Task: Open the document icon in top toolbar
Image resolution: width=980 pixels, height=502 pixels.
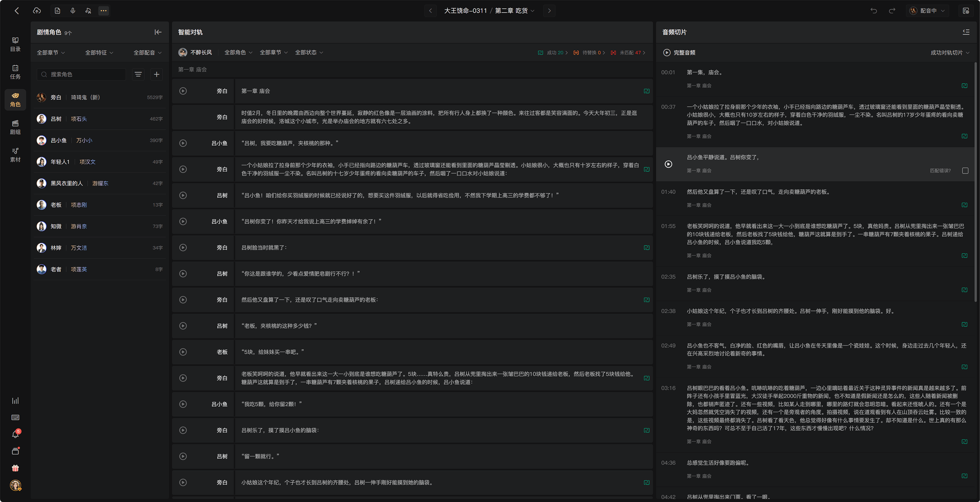Action: tap(58, 11)
